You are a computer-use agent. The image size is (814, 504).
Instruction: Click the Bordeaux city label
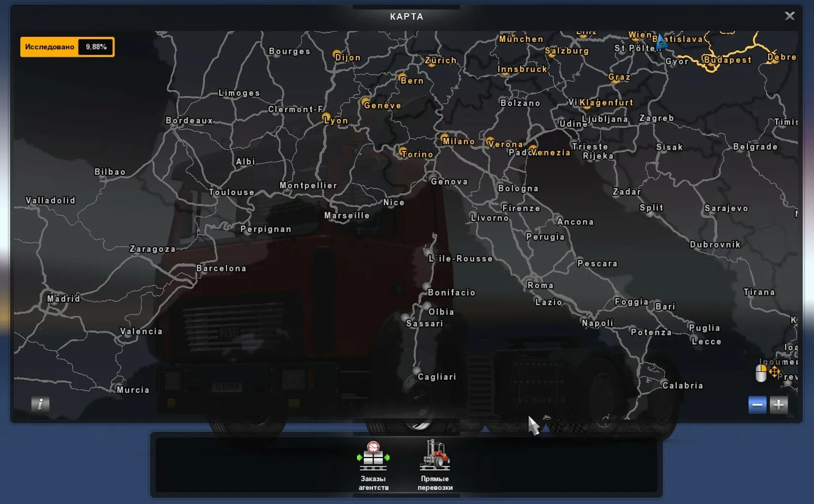pos(189,120)
